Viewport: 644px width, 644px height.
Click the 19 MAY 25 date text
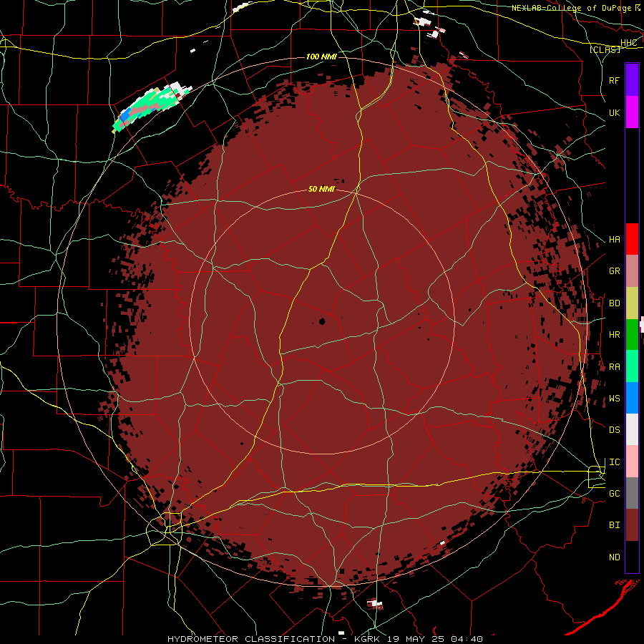click(415, 639)
